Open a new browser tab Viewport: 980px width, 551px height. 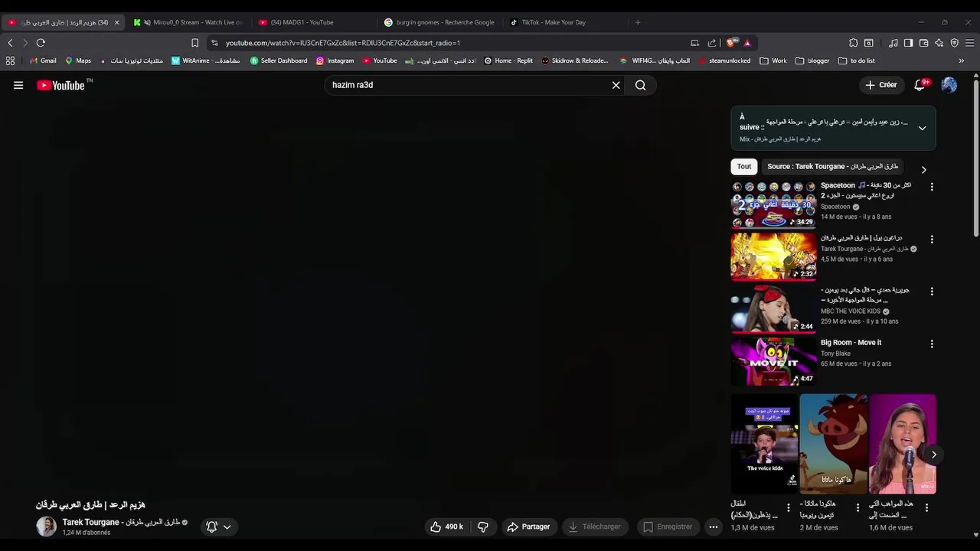[x=638, y=22]
